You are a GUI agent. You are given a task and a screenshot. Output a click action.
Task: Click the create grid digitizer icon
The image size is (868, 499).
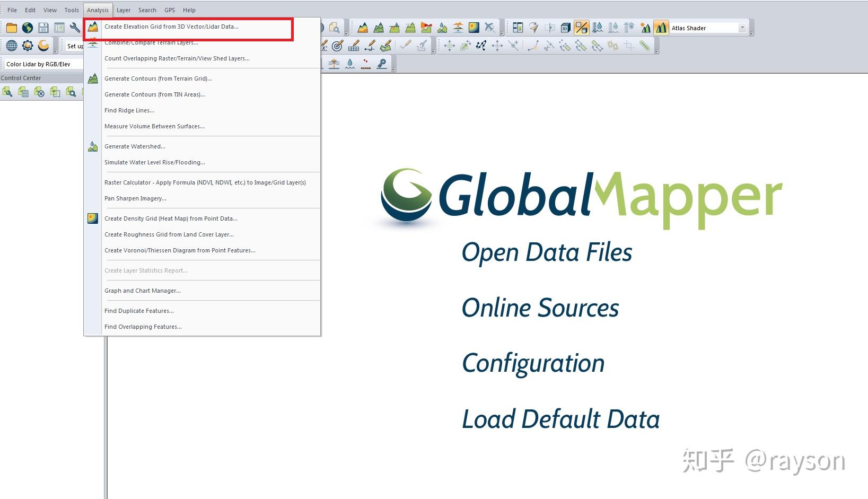pos(354,46)
